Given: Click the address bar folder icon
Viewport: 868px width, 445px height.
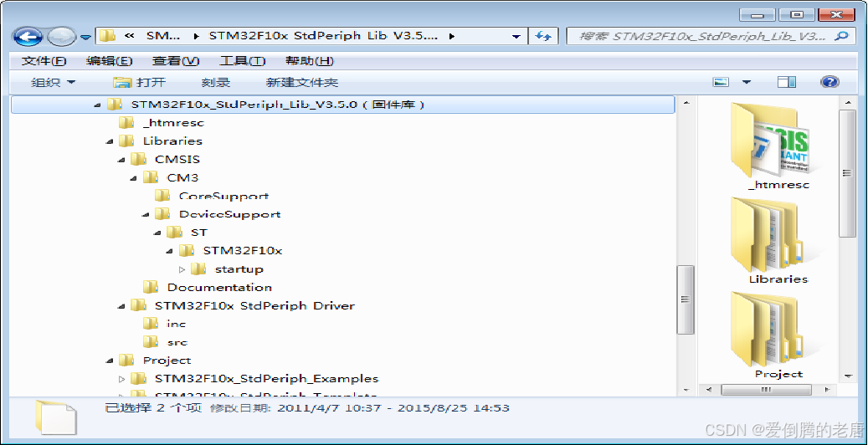Looking at the screenshot, I should pos(107,37).
